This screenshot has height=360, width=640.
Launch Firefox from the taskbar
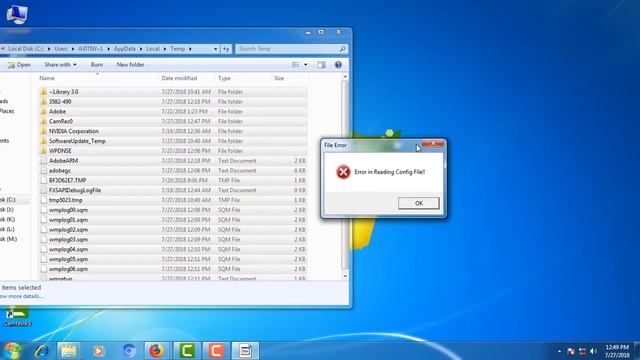(x=157, y=351)
